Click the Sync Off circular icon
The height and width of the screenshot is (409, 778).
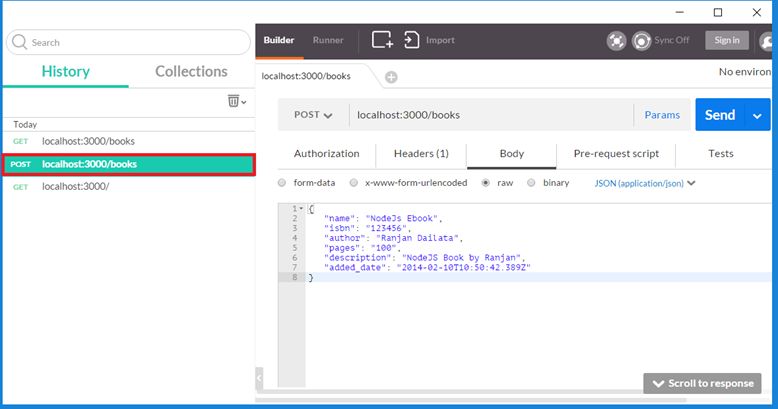point(641,41)
